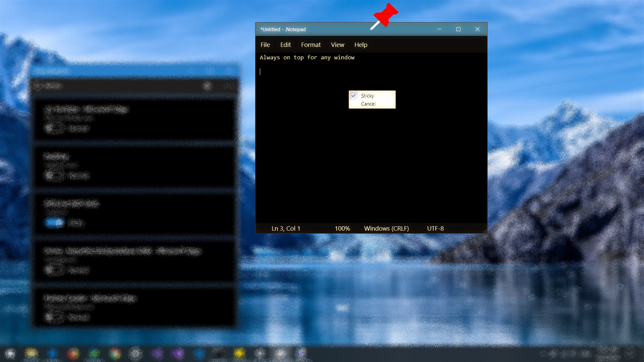Open the View menu dropdown

337,45
